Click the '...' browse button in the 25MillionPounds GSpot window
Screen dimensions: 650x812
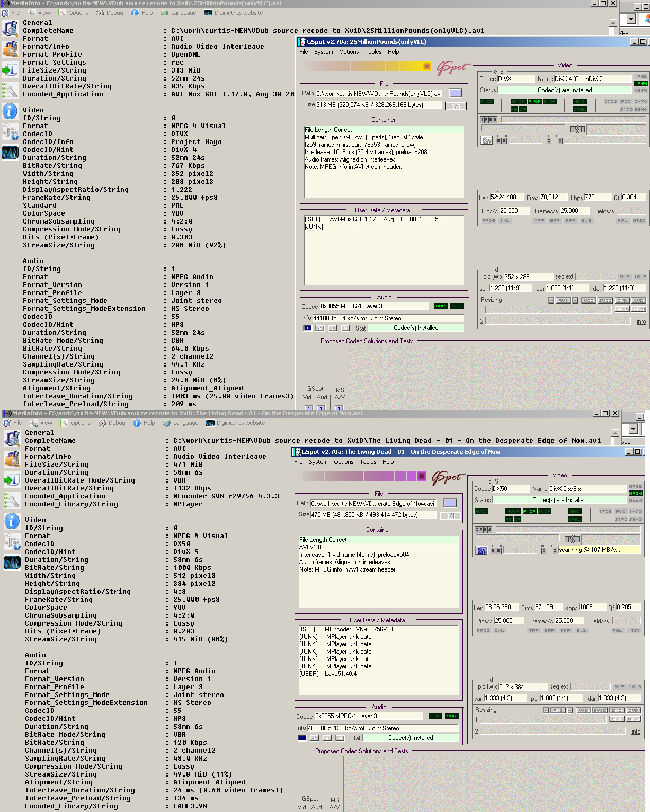[x=455, y=93]
